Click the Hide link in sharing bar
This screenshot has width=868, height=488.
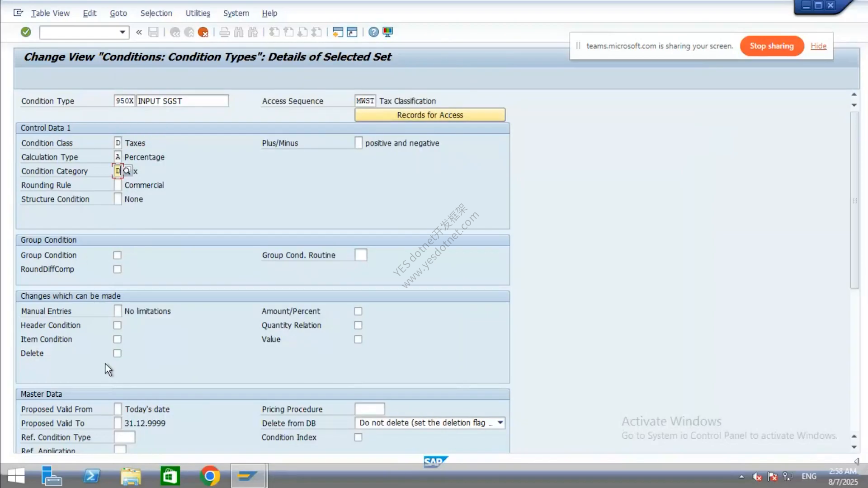[818, 46]
